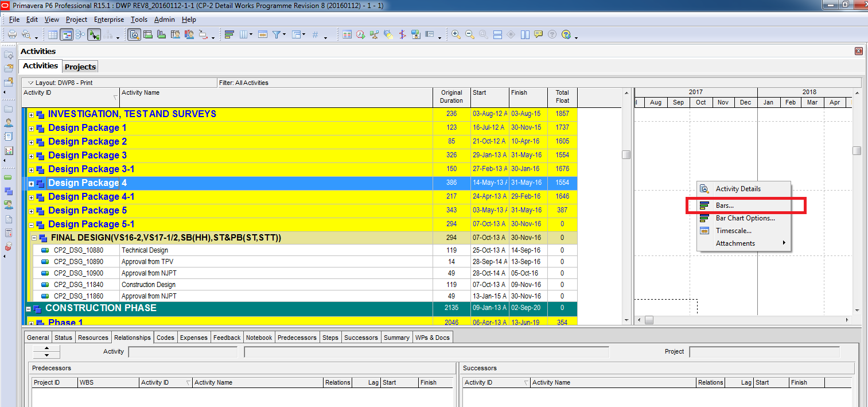Toggle the Activity Table view button

pyautogui.click(x=53, y=35)
